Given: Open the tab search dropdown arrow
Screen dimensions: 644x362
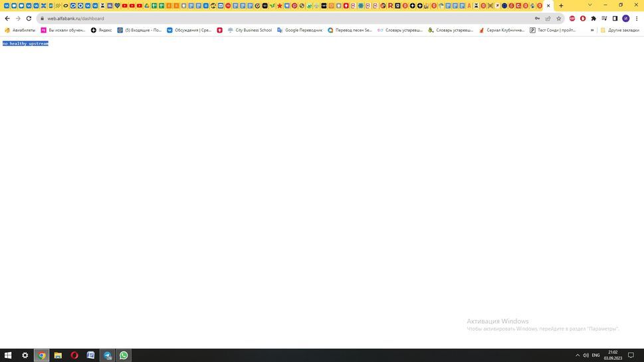Looking at the screenshot, I should tap(590, 5).
